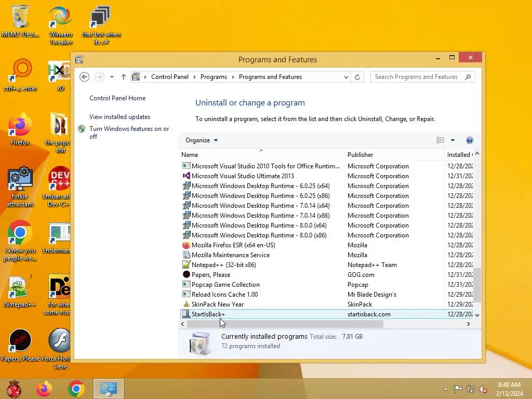Open View installed updates link

coord(120,117)
